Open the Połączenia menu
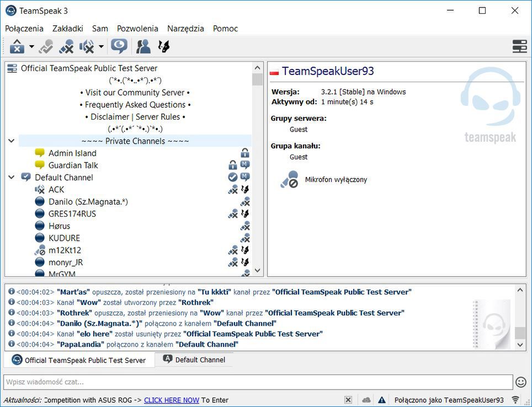Image resolution: width=532 pixels, height=407 pixels. [24, 29]
